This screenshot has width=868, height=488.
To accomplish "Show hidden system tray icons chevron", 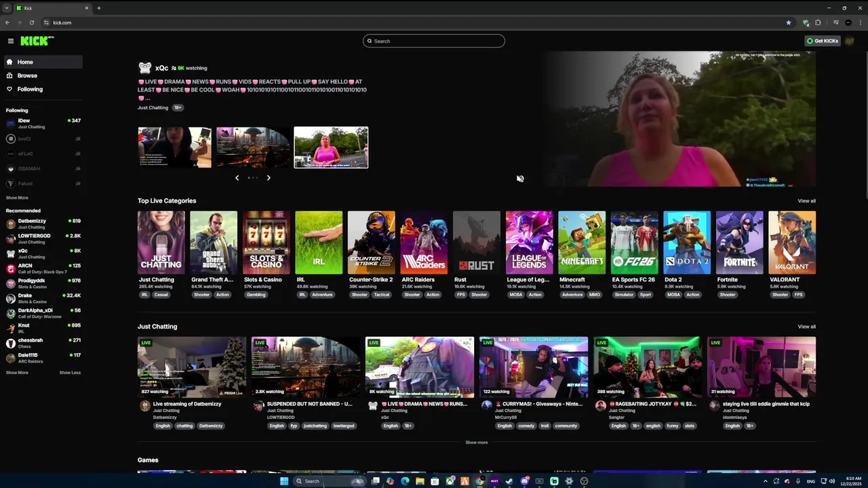I will [766, 481].
